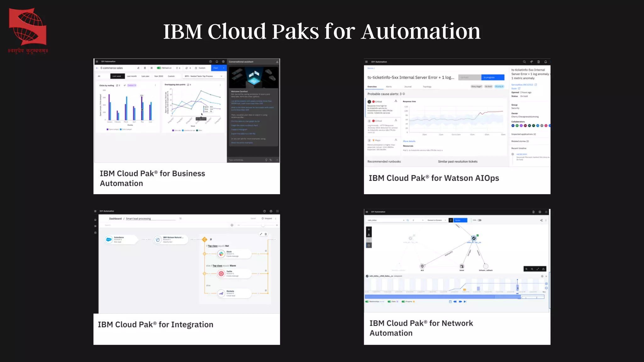Toggle Refresh on switch in E-commerce sales
The image size is (644, 362).
click(x=159, y=68)
